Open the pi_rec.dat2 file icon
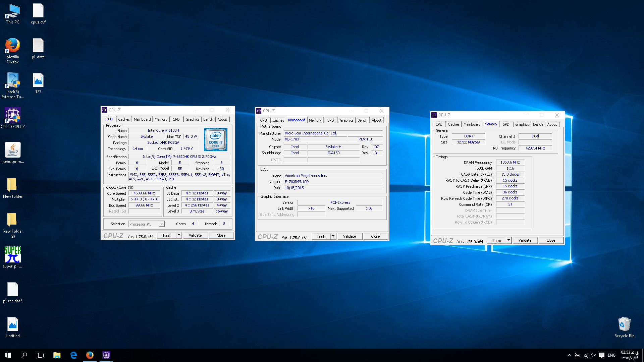Image resolution: width=644 pixels, height=362 pixels. pos(12,293)
